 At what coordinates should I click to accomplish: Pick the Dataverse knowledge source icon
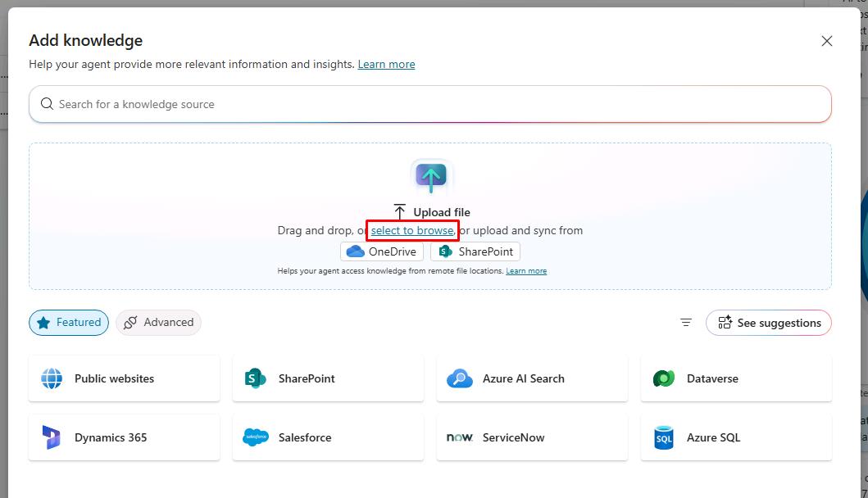coord(664,378)
